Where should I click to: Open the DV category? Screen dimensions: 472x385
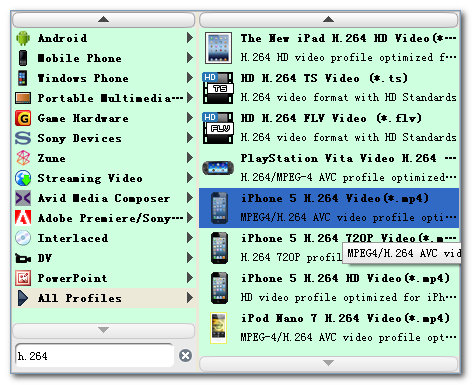click(x=104, y=258)
